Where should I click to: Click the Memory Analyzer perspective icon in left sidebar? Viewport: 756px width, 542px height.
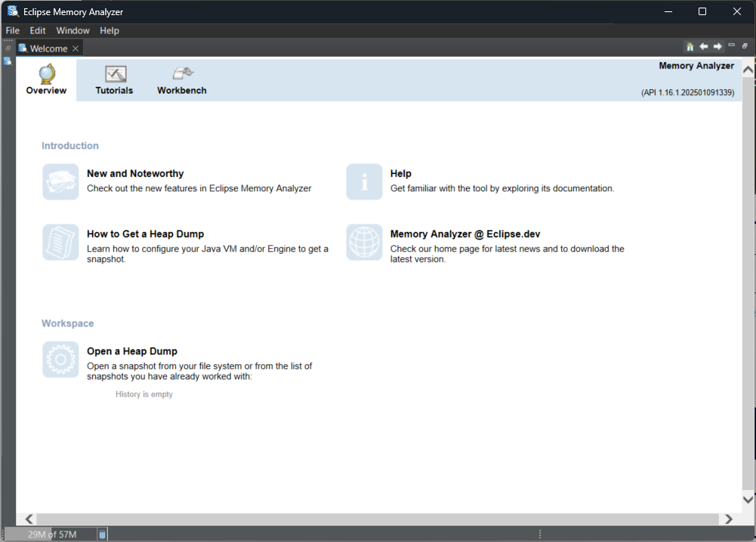pos(8,61)
